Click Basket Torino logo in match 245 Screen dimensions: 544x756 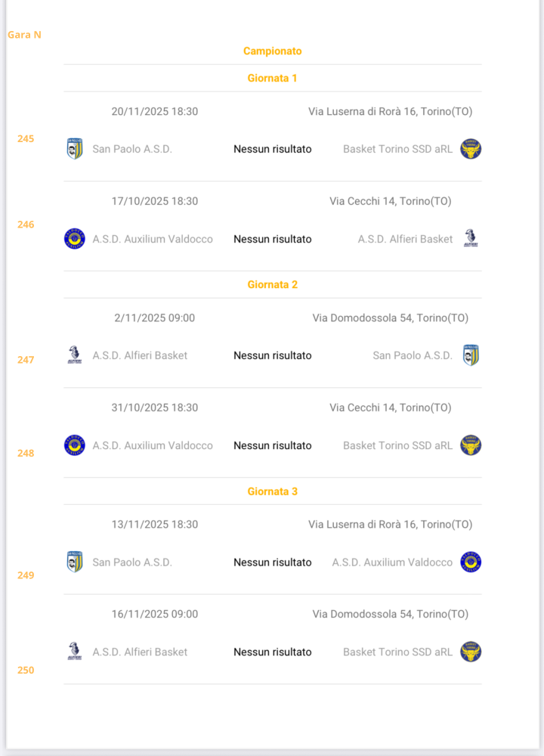(471, 149)
